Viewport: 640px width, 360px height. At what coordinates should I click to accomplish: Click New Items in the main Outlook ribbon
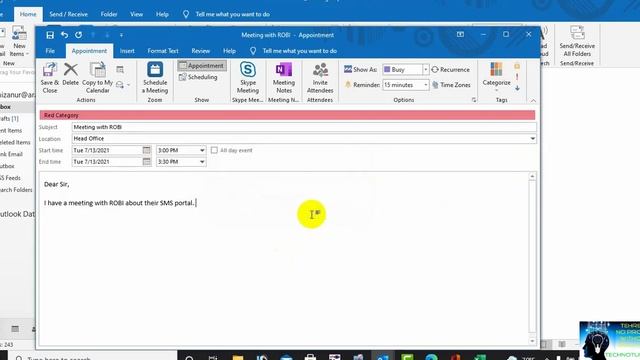pyautogui.click(x=19, y=41)
